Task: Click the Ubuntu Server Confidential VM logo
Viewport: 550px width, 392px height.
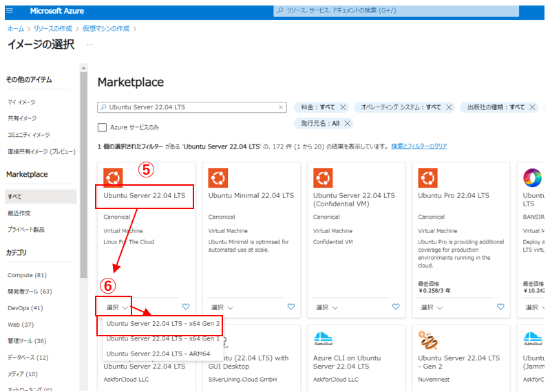Action: click(x=323, y=178)
